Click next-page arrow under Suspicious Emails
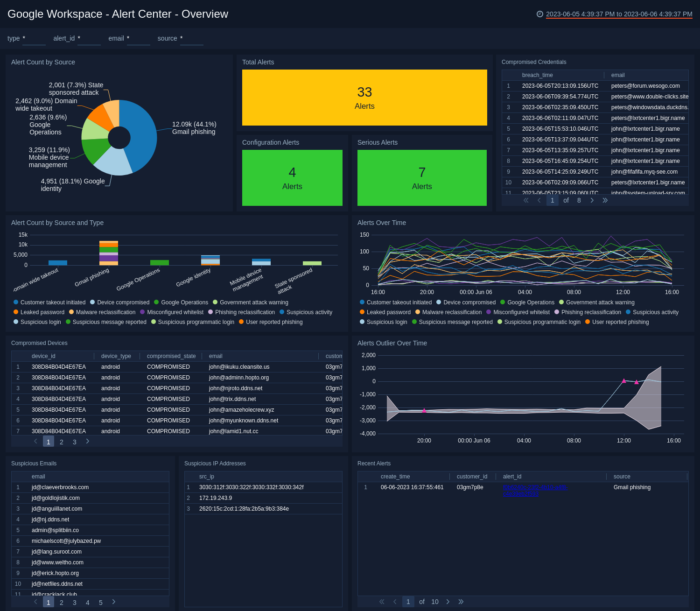This screenshot has width=700, height=611. pyautogui.click(x=113, y=602)
